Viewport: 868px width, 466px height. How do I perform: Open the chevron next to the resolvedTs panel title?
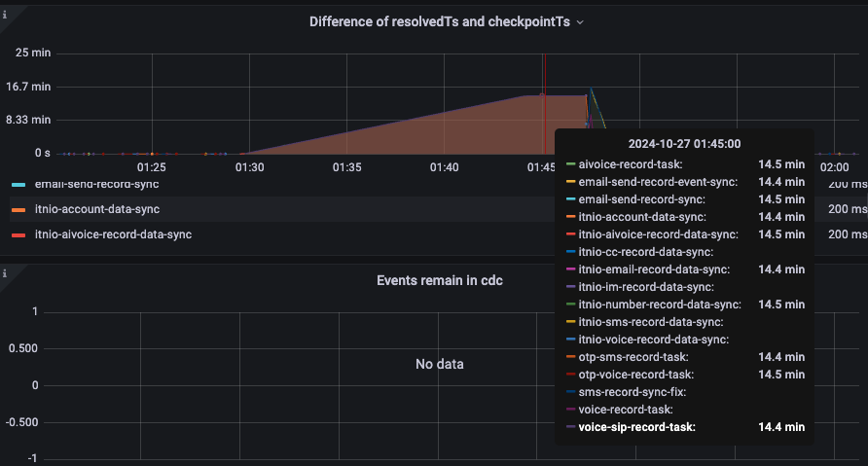(580, 21)
